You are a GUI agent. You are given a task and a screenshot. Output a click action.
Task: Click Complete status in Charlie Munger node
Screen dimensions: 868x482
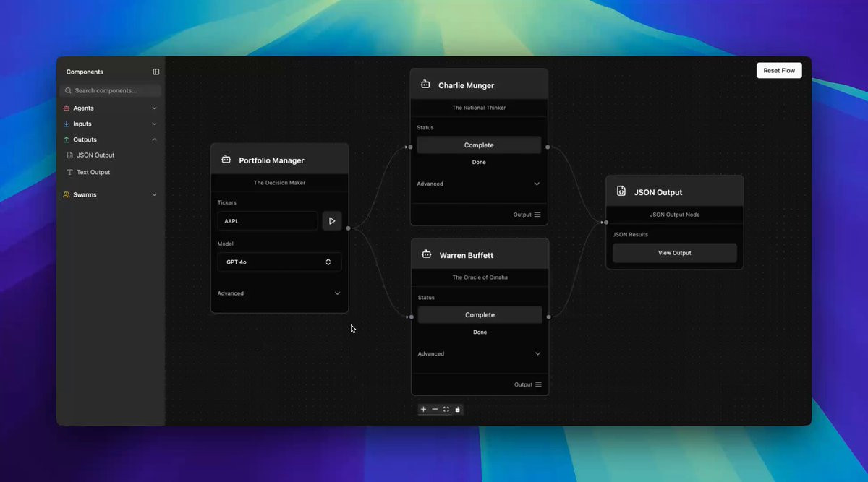pyautogui.click(x=479, y=145)
